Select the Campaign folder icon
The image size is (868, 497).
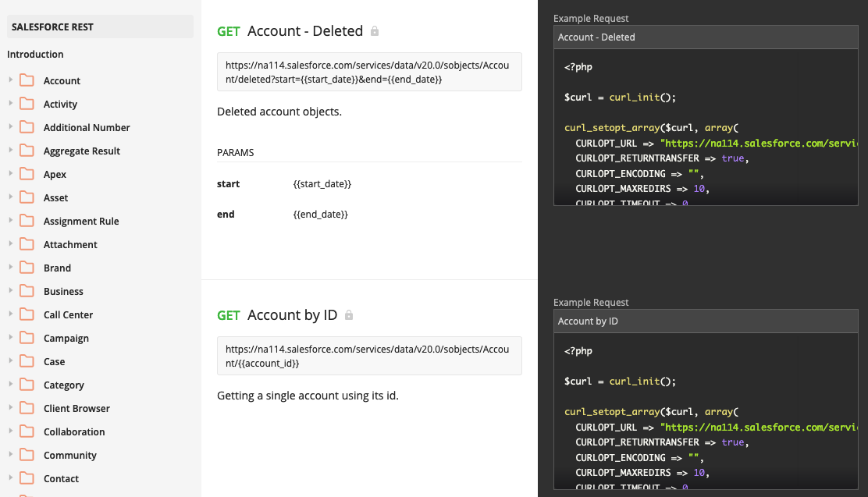coord(27,338)
